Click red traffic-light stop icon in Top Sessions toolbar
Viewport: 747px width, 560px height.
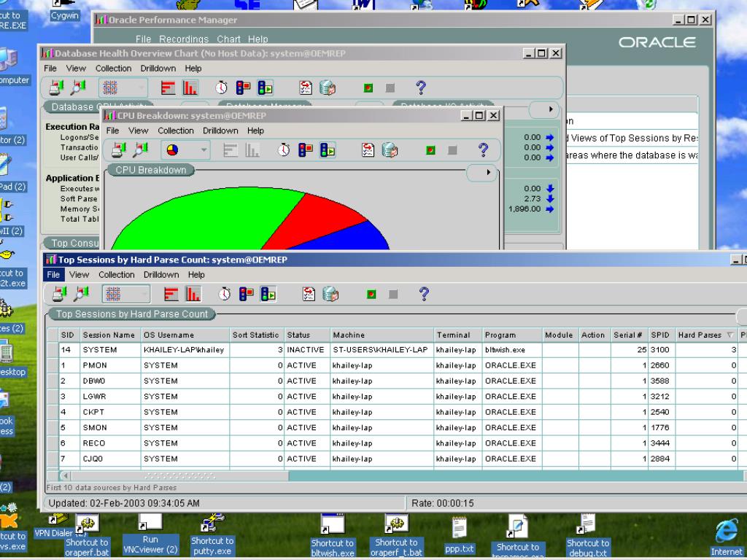click(246, 295)
